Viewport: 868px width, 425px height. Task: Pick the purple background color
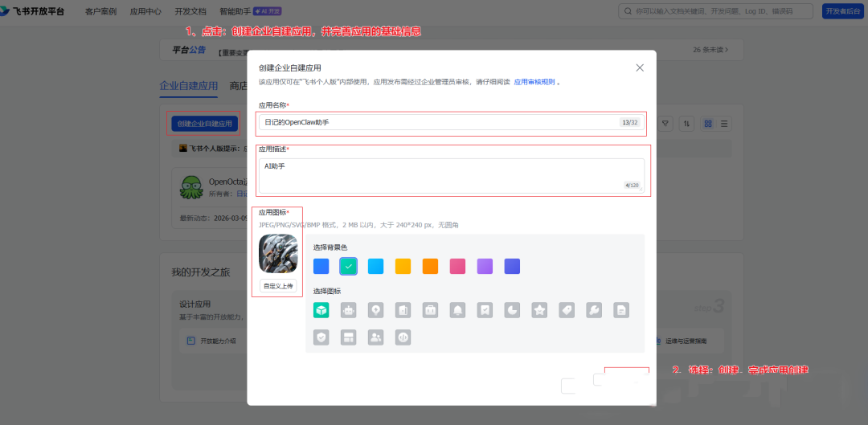[485, 266]
